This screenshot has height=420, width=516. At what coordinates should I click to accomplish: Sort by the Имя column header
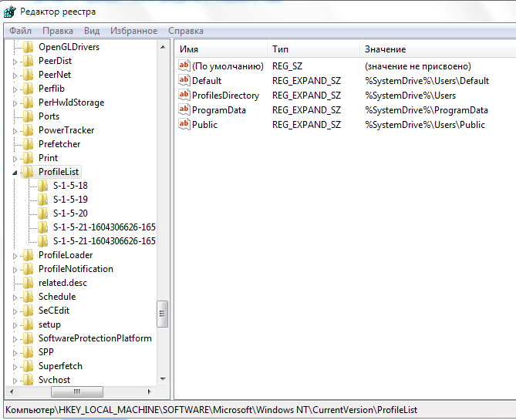(x=221, y=49)
